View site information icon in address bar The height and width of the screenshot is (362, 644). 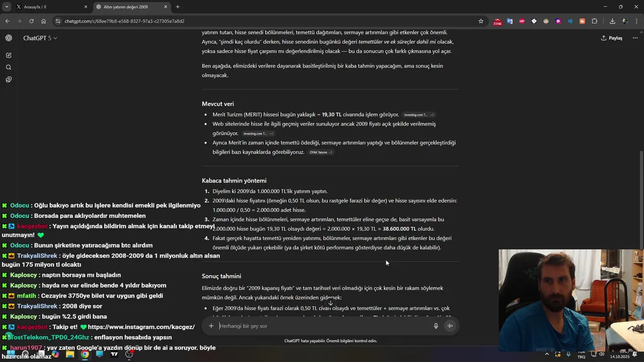click(58, 21)
